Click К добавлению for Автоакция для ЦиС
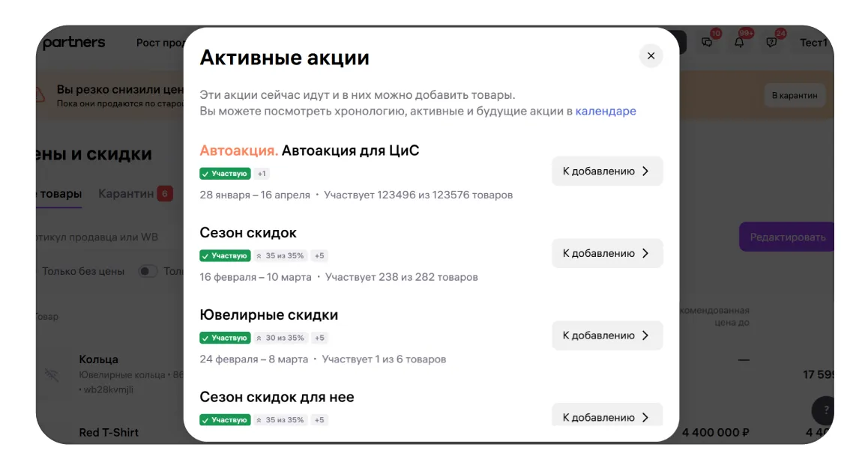This screenshot has height=468, width=868. point(606,171)
